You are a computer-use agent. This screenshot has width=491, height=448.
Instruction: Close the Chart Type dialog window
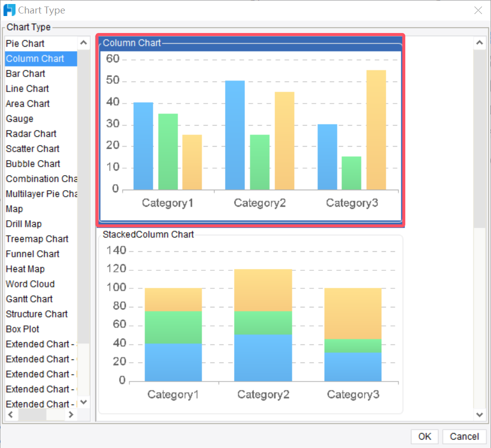click(x=478, y=11)
